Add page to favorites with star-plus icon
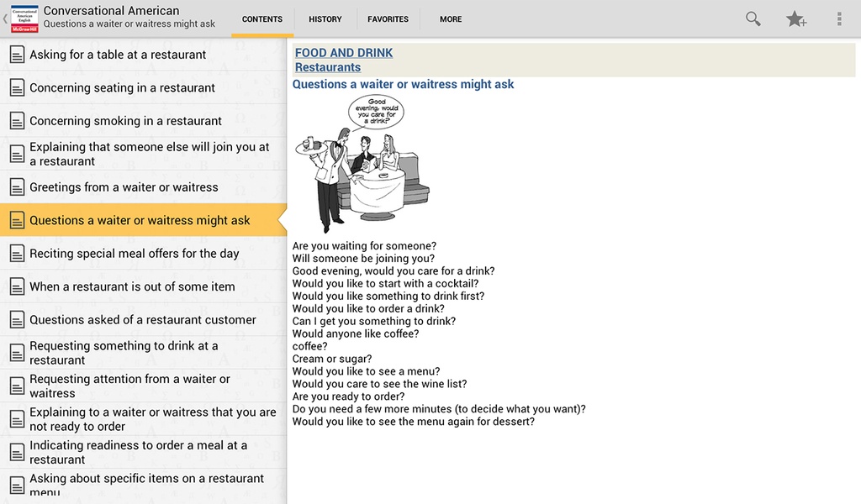This screenshot has height=504, width=861. tap(795, 19)
